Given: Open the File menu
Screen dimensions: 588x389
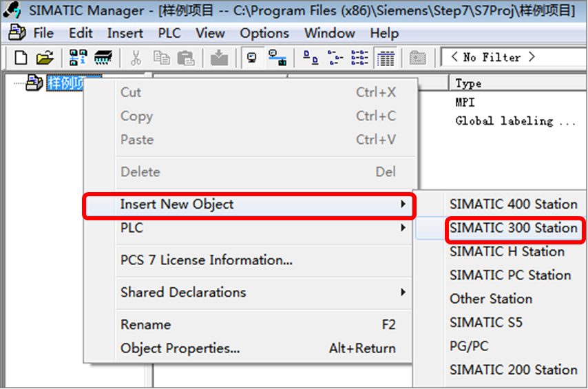Looking at the screenshot, I should pos(43,33).
